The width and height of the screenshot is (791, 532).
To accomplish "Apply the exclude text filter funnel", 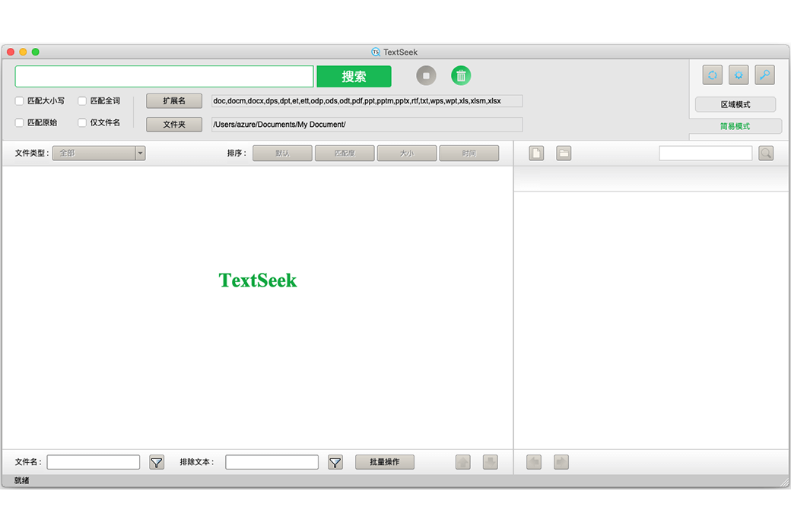I will 335,462.
